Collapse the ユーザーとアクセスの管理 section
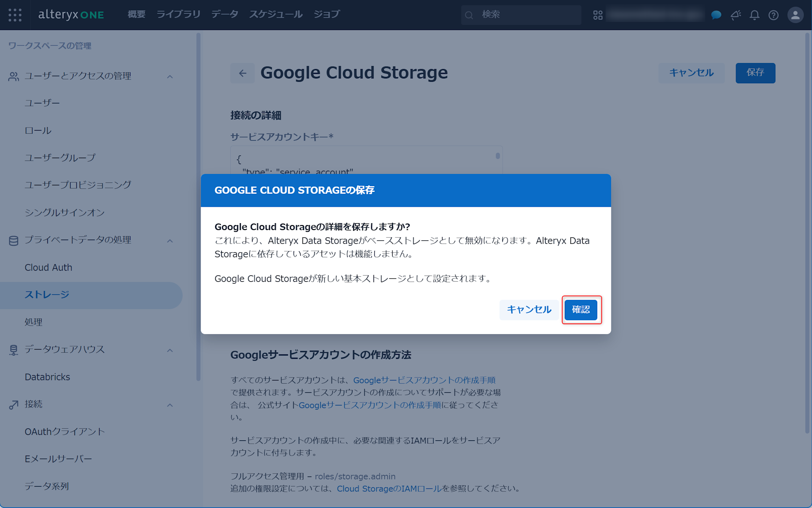The height and width of the screenshot is (508, 812). [170, 76]
